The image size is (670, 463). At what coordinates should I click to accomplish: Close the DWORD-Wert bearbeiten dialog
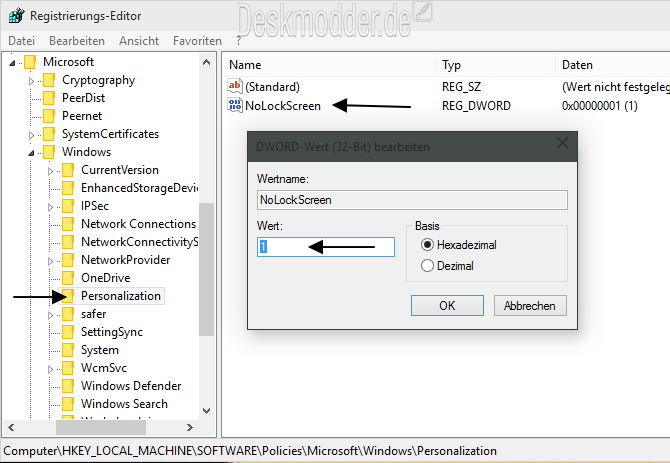click(x=562, y=143)
